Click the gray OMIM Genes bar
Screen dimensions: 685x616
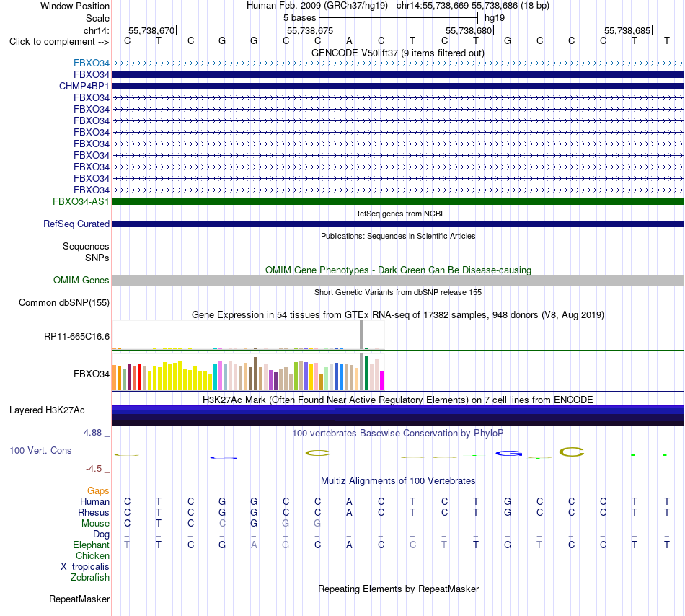pyautogui.click(x=398, y=280)
